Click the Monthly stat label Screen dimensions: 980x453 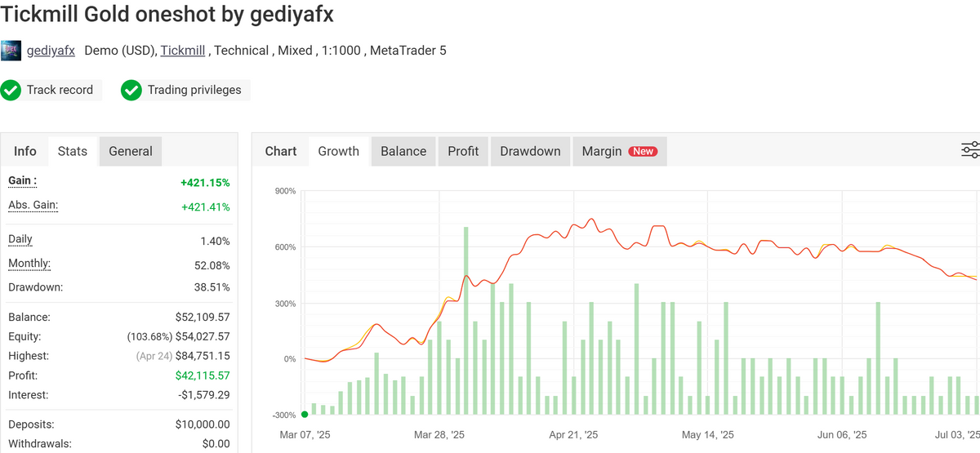tap(29, 264)
